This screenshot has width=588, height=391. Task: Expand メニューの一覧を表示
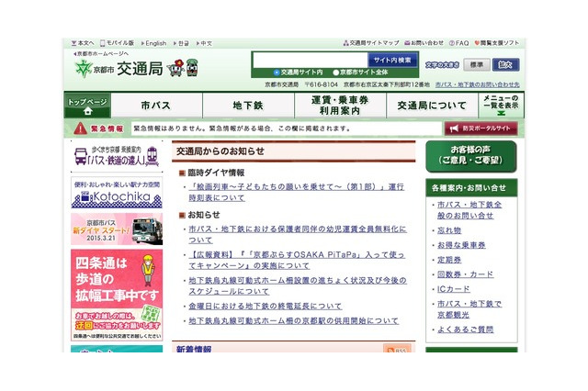[x=501, y=106]
